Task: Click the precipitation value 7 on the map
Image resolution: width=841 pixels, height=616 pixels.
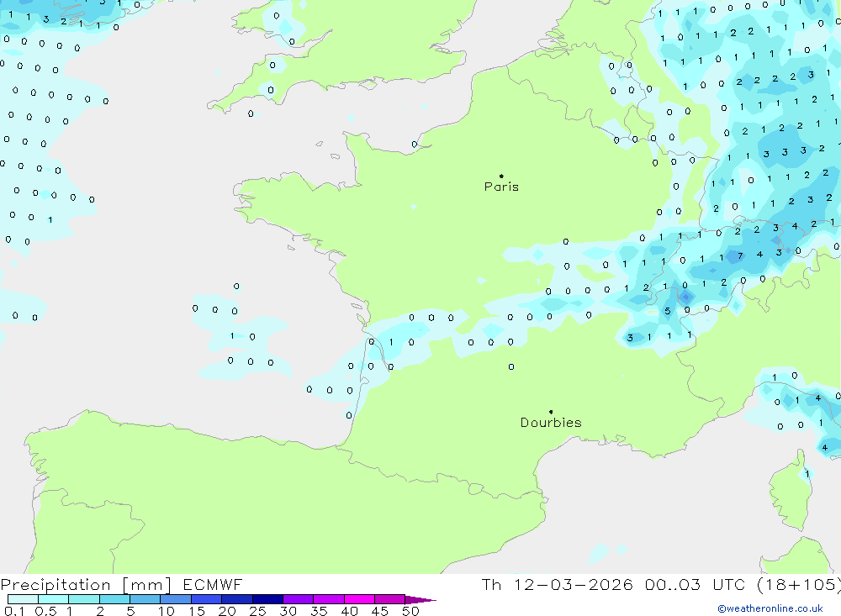Action: (740, 255)
